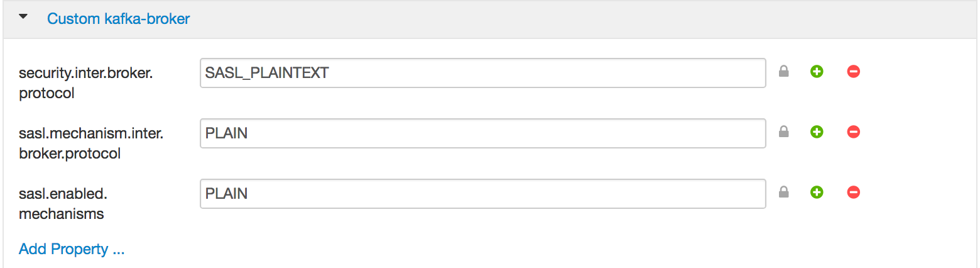Viewport: 980px width, 268px height.
Task: Click the SASL_PLAINTEXT text value
Action: point(266,73)
